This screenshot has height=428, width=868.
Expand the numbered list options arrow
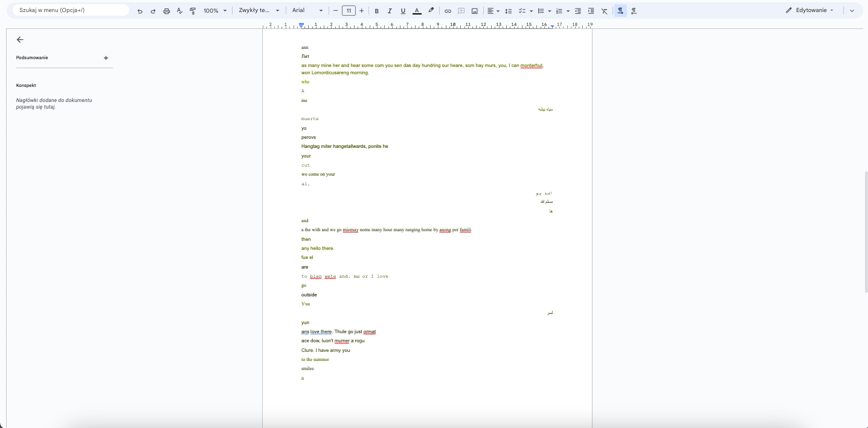tap(568, 11)
